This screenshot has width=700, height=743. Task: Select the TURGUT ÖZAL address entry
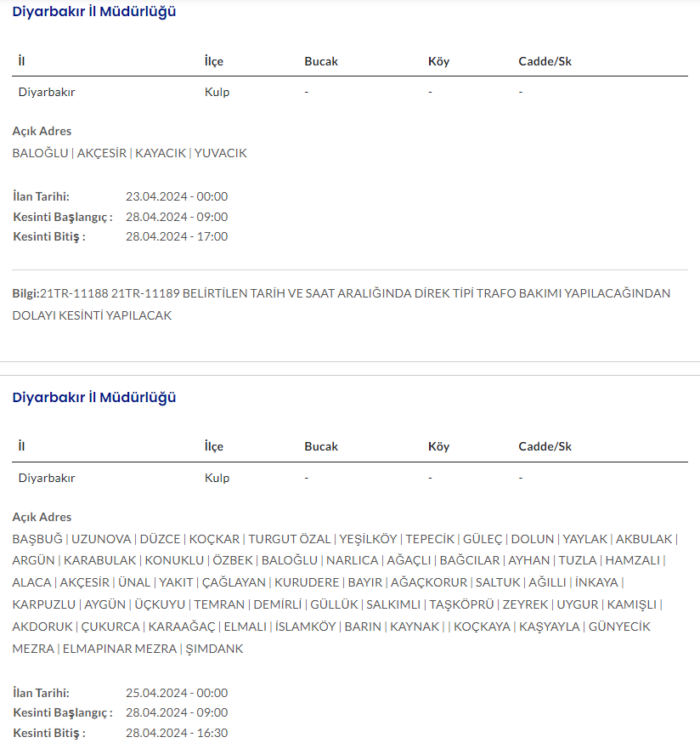pos(288,539)
